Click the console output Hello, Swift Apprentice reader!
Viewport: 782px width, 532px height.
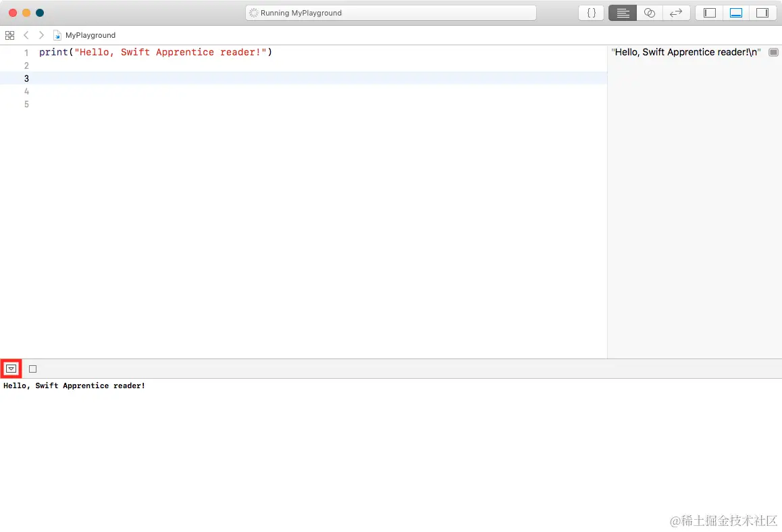[x=74, y=385]
